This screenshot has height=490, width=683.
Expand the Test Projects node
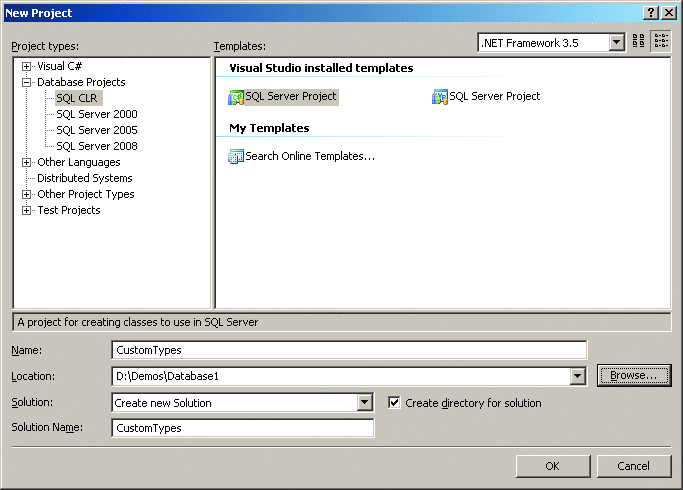(x=27, y=210)
